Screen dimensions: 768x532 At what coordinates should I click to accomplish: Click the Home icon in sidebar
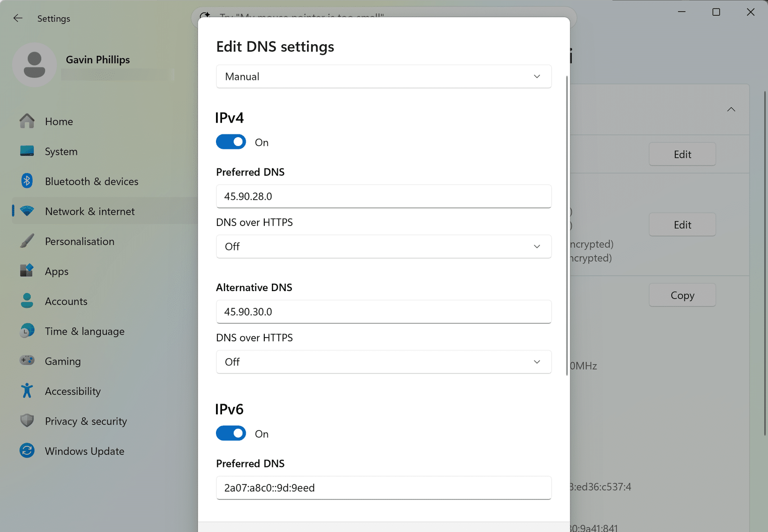(x=27, y=121)
